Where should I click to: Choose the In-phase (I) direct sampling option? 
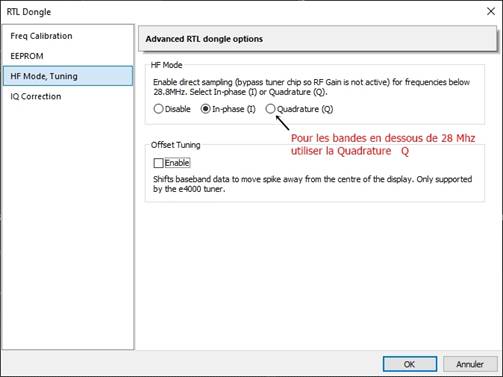205,109
